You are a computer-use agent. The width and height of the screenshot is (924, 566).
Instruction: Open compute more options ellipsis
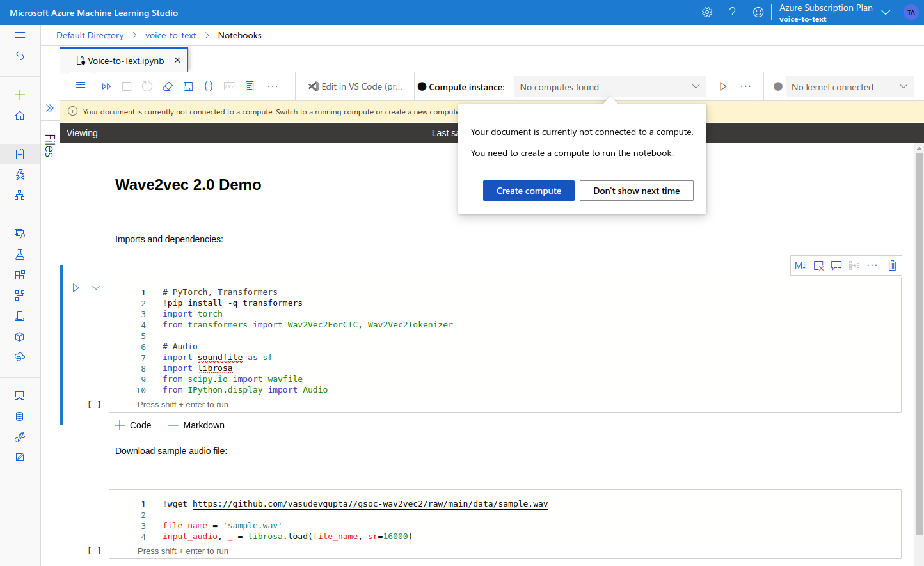click(x=746, y=86)
